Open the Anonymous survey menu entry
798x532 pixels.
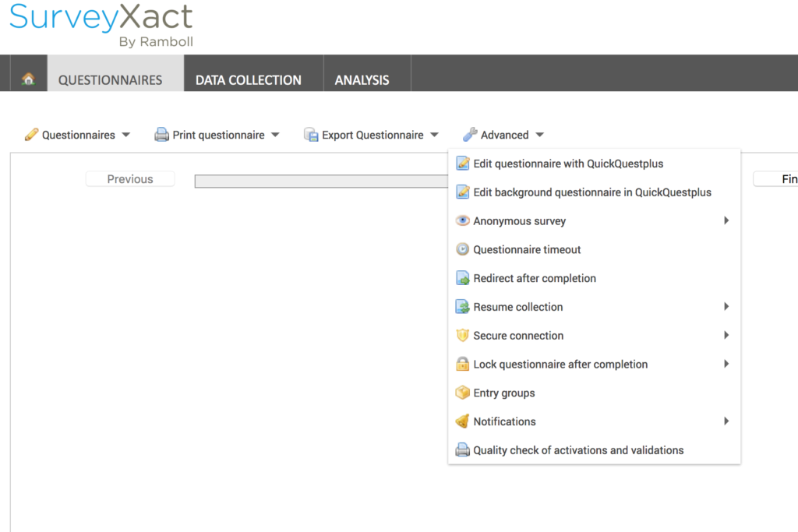tap(594, 220)
